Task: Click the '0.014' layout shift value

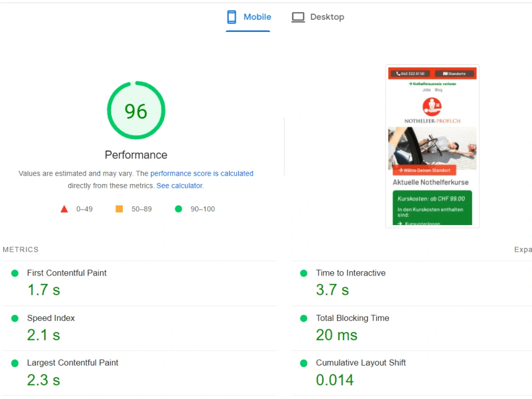Action: (x=335, y=380)
